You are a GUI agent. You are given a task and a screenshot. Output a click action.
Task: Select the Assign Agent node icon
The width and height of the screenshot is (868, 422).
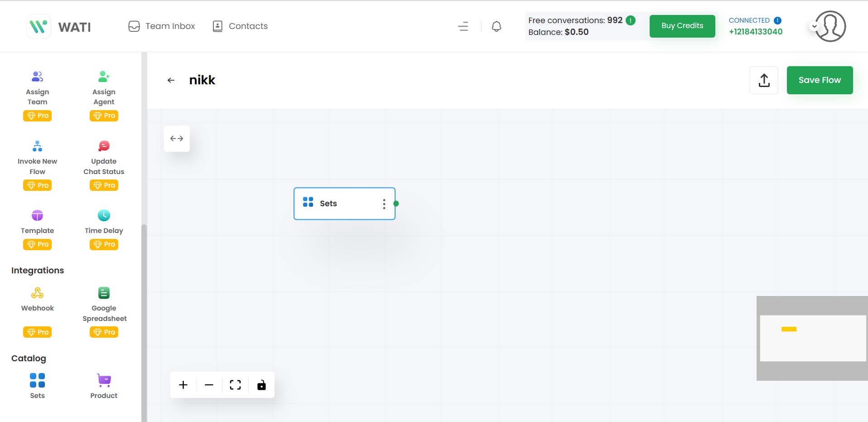pos(104,76)
